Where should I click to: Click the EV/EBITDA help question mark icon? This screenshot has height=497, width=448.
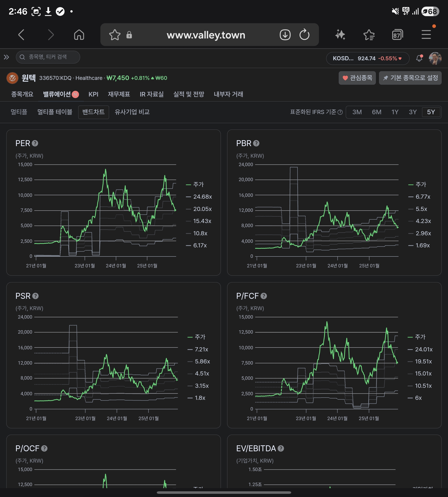coord(281,448)
